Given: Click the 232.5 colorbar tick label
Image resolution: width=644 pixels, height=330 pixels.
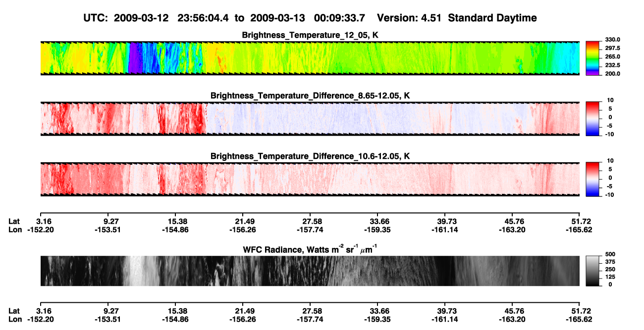Looking at the screenshot, I should point(612,65).
